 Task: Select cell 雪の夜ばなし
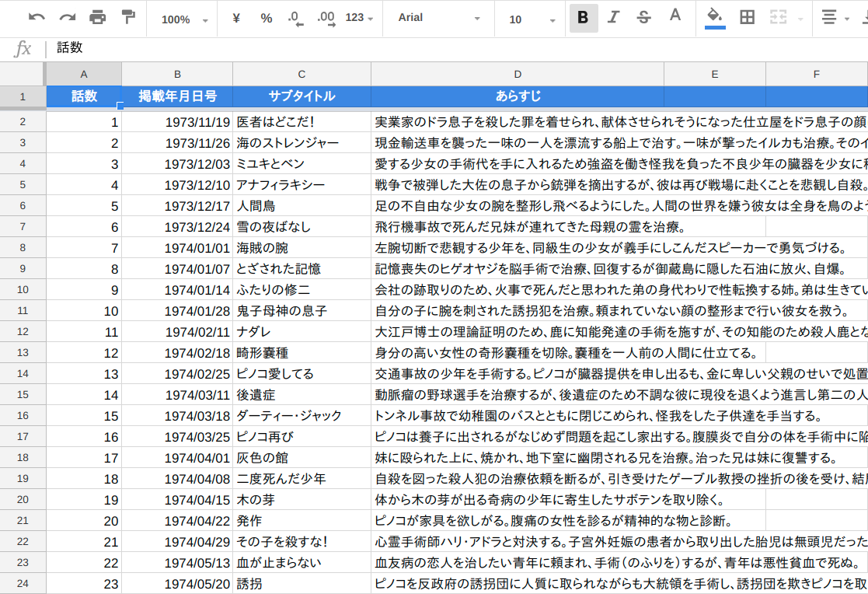click(x=302, y=227)
